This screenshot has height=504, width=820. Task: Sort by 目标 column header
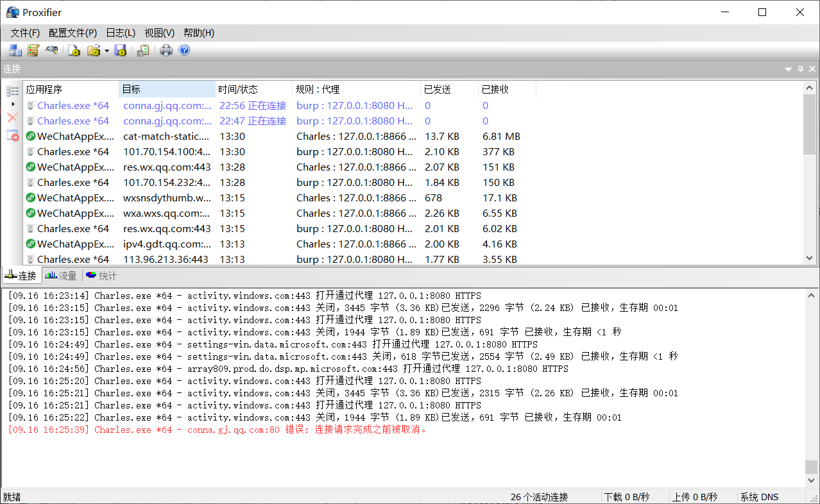(x=167, y=89)
